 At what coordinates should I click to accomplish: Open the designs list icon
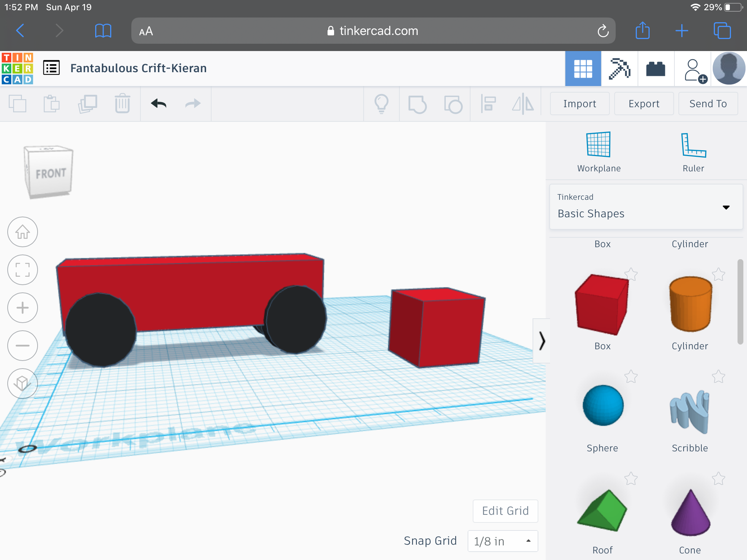(51, 68)
